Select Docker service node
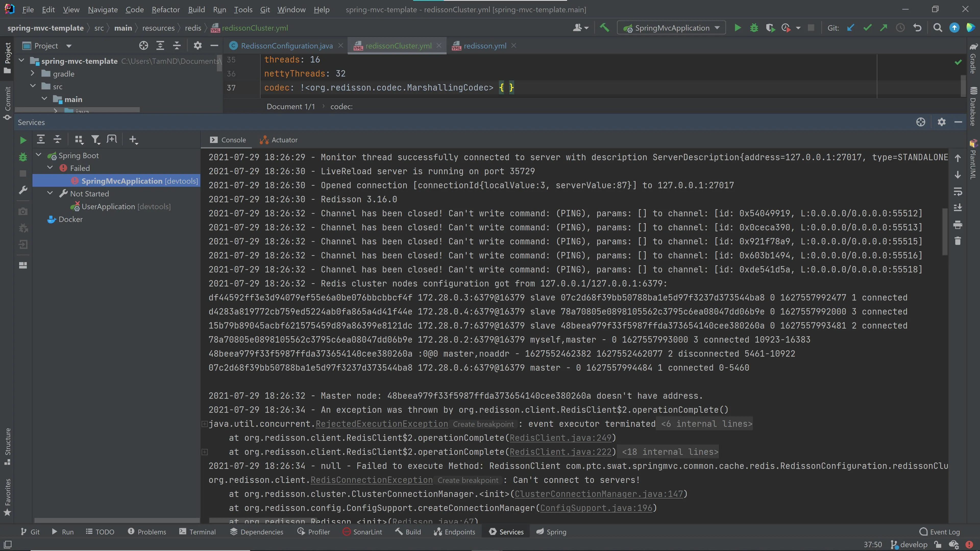The image size is (980, 551). pyautogui.click(x=65, y=219)
